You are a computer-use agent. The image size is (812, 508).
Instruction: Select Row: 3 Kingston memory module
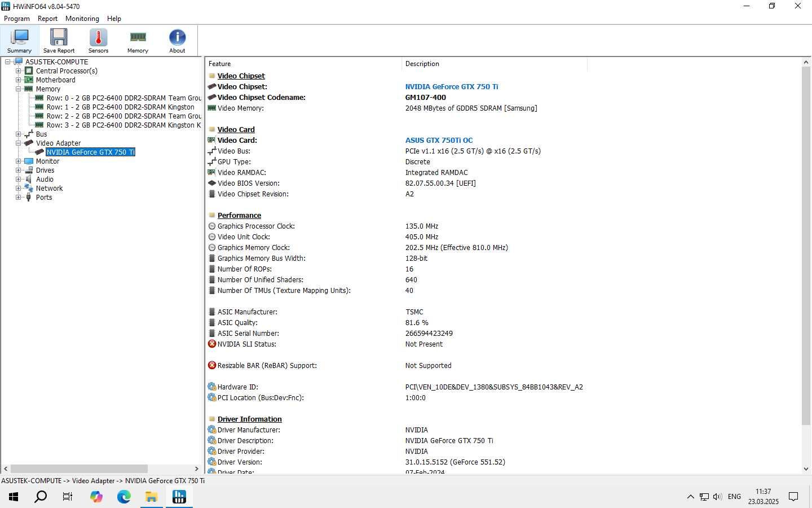pos(124,125)
